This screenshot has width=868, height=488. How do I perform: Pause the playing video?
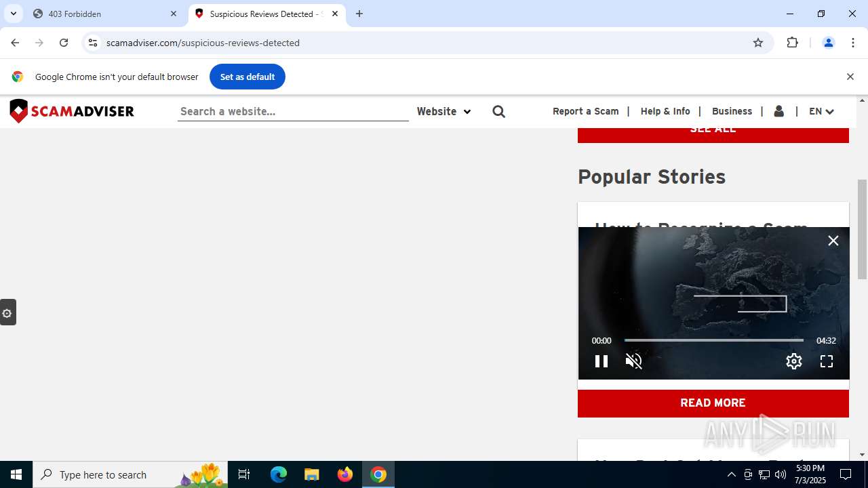[601, 361]
